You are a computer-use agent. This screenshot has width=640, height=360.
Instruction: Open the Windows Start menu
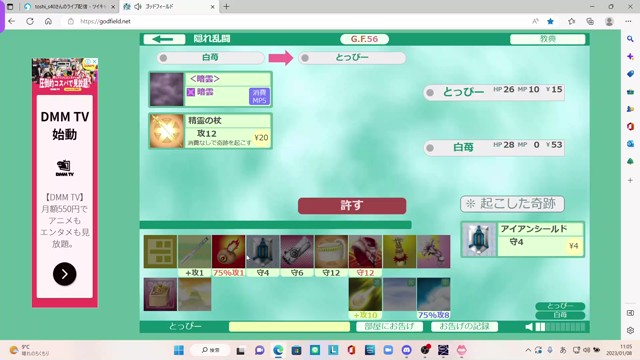pos(179,350)
